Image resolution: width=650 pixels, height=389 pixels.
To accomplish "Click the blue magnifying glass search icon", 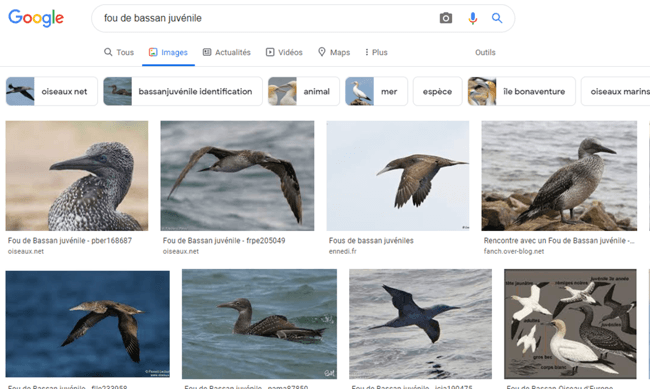I will (x=497, y=18).
